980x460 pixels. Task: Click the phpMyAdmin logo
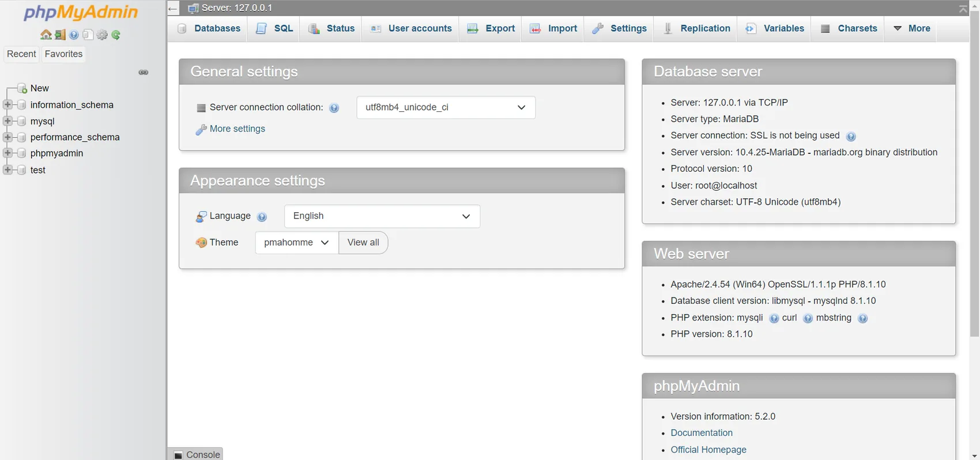coord(81,13)
